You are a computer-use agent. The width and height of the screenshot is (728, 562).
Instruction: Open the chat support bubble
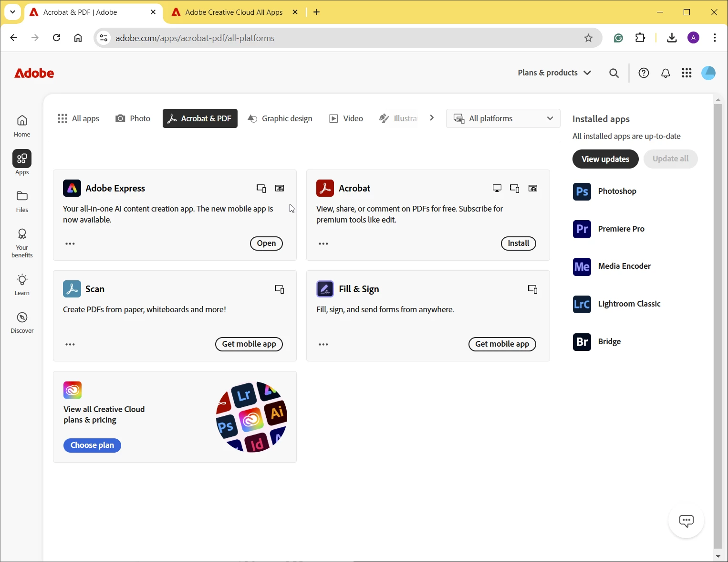tap(686, 520)
